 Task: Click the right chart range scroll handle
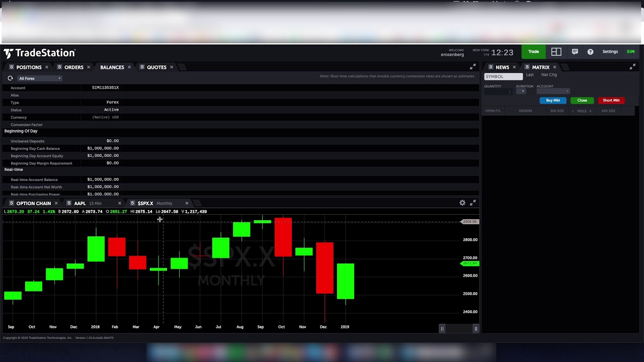(475, 329)
